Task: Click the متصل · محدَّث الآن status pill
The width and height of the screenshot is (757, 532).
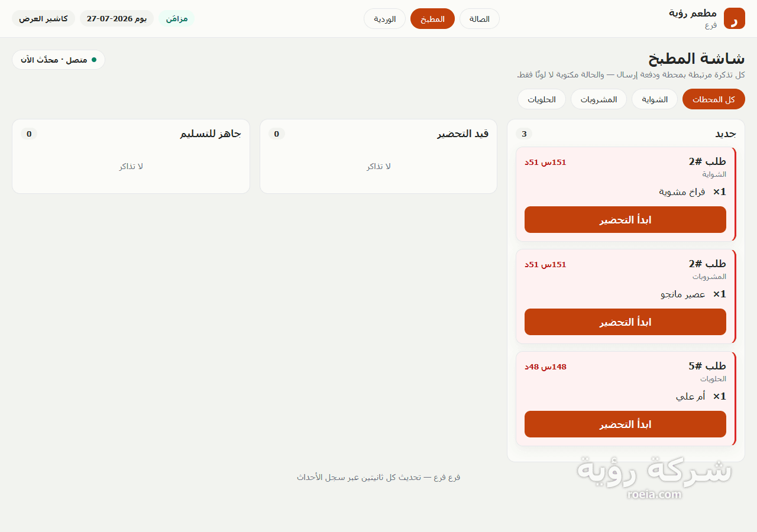Action: point(59,60)
